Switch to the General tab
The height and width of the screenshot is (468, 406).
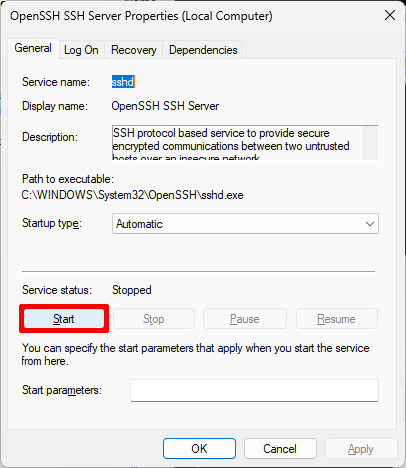pos(33,48)
